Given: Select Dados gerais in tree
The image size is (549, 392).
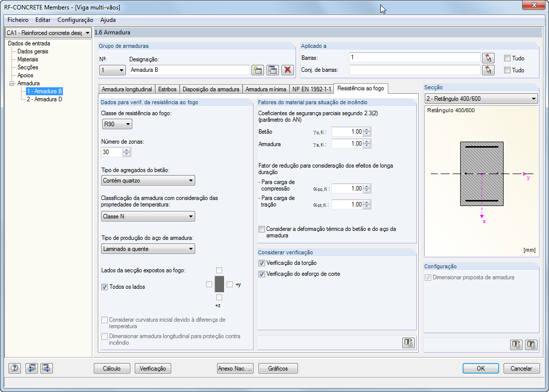Looking at the screenshot, I should tap(33, 51).
